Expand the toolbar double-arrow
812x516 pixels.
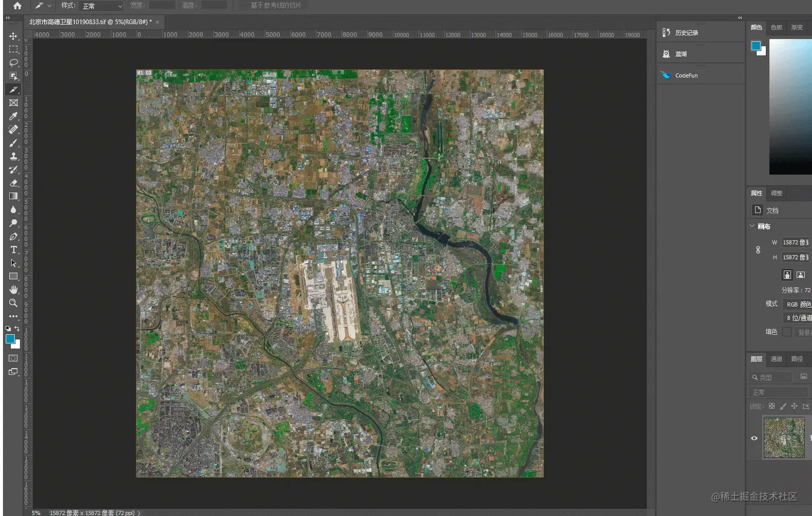tap(8, 18)
